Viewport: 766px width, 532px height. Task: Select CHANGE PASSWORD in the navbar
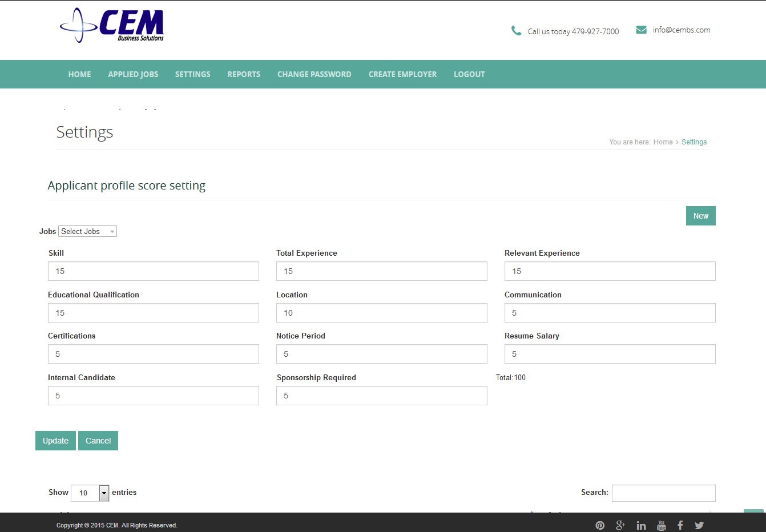point(314,74)
